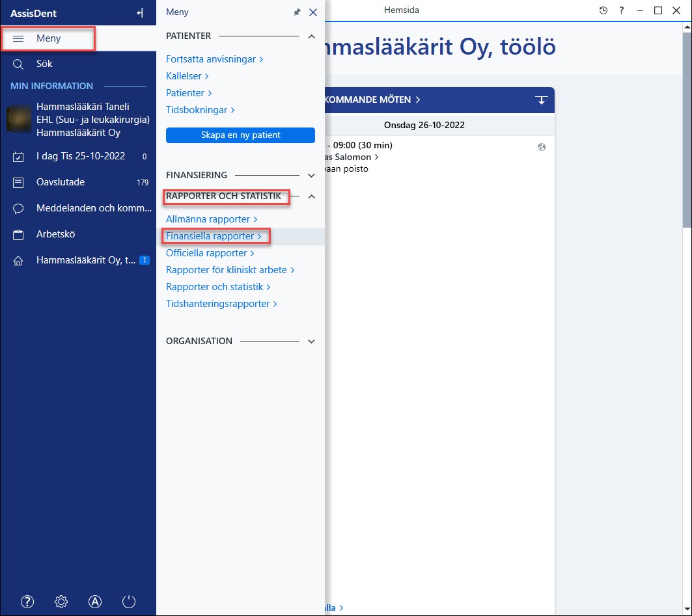The height and width of the screenshot is (616, 692).
Task: Click the question mark help icon in title bar
Action: 622,10
